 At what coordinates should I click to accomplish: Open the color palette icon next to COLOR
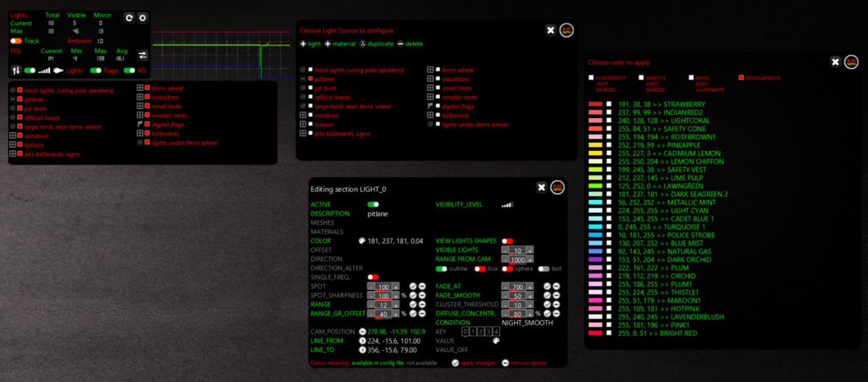click(361, 241)
